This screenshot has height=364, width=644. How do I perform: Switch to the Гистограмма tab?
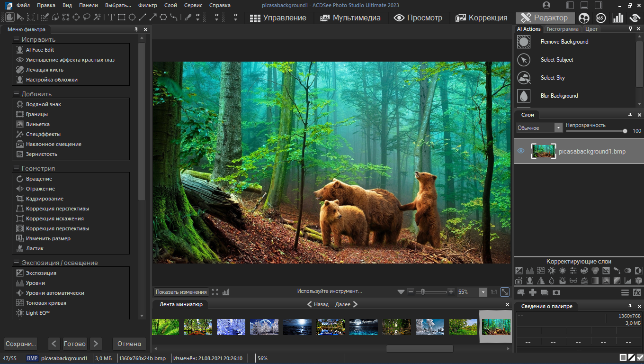click(563, 29)
